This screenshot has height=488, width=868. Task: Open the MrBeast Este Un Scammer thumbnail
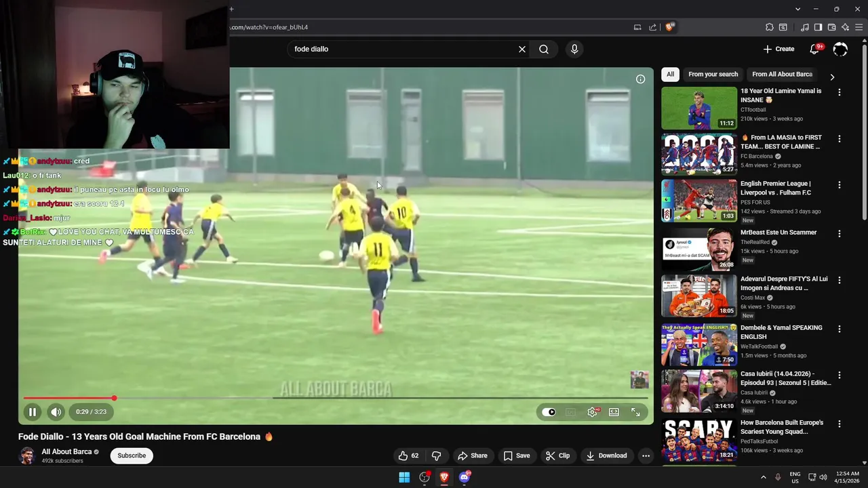point(699,249)
